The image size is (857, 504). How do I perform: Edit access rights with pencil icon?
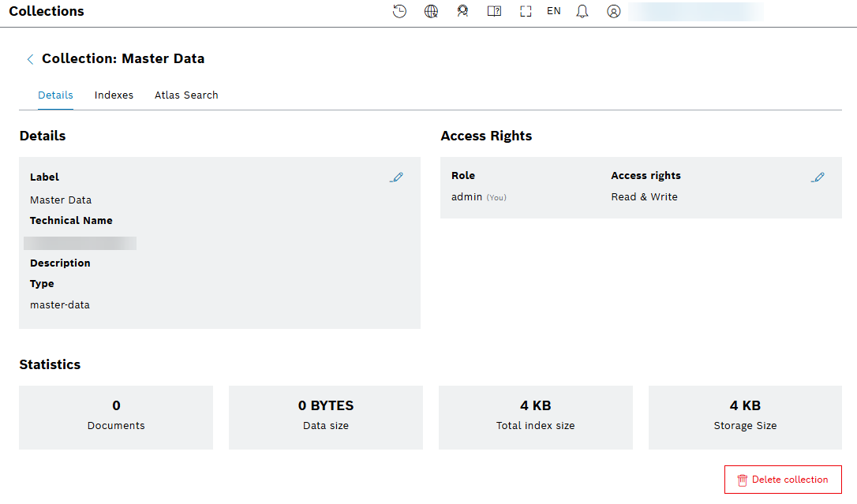[x=818, y=177]
